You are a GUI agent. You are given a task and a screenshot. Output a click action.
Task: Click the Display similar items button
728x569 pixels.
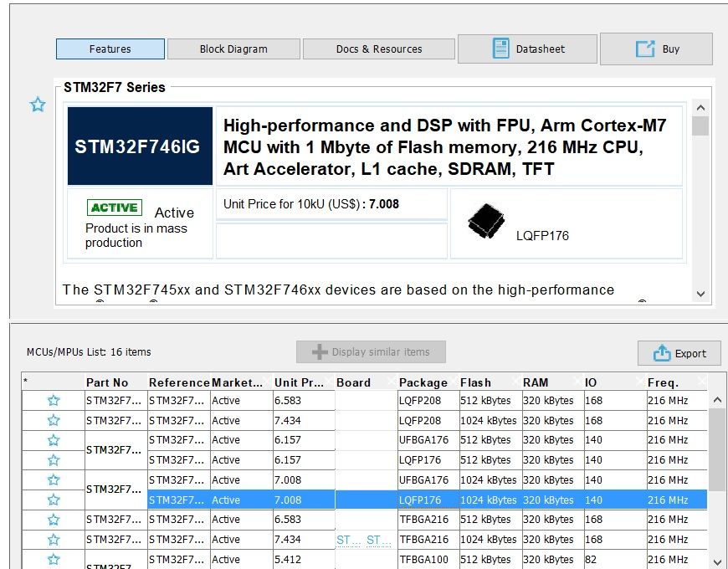click(371, 351)
